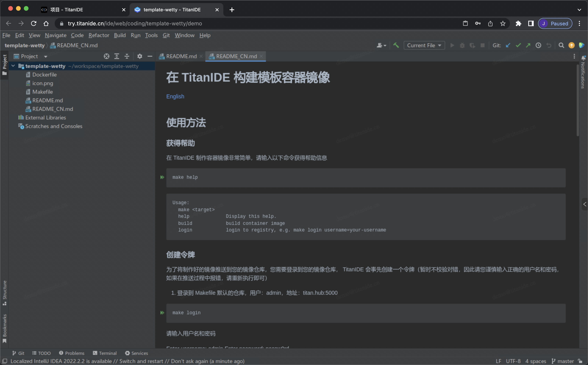Toggle the Terminal tool window
Viewport: 588px width, 365px height.
click(105, 353)
